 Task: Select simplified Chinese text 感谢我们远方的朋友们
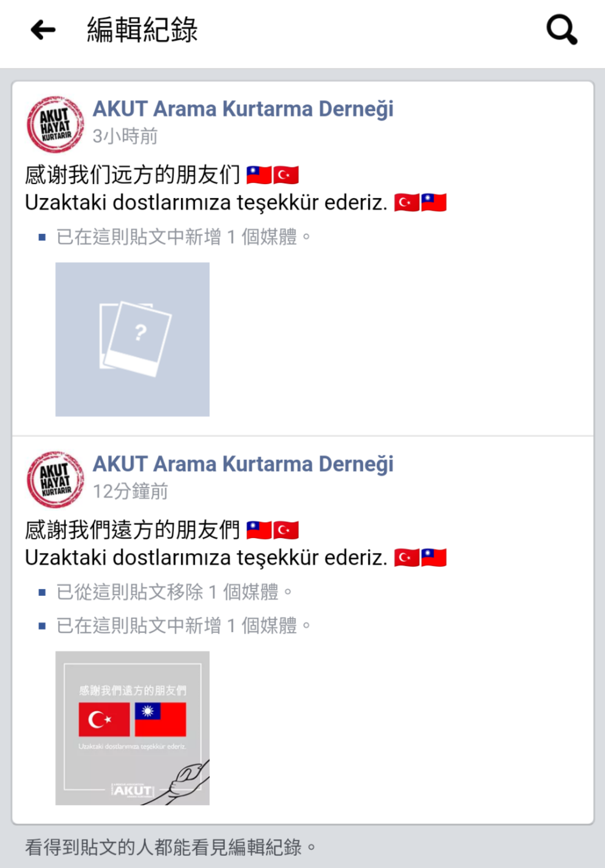point(133,175)
